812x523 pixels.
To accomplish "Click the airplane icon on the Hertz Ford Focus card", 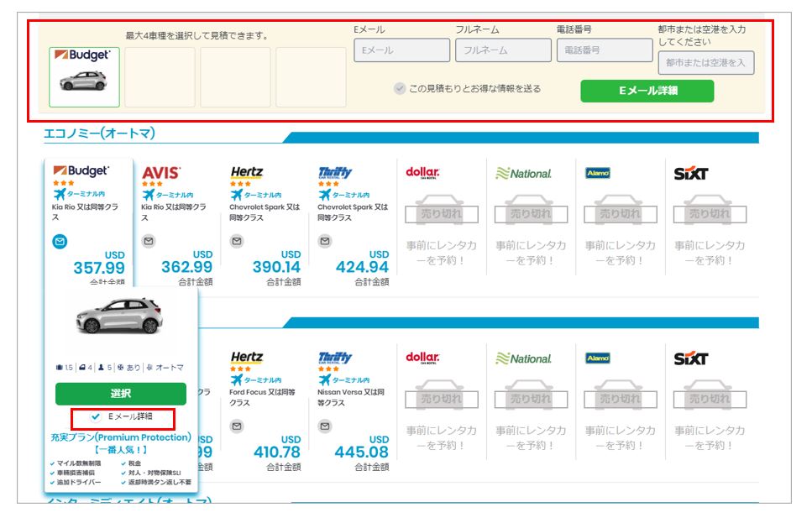I will pos(237,380).
